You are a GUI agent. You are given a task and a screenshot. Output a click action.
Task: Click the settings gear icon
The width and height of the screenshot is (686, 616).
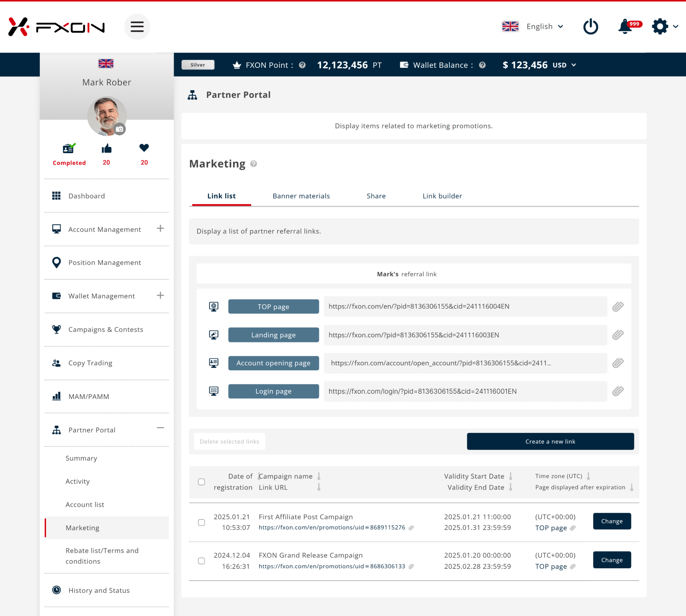(660, 26)
